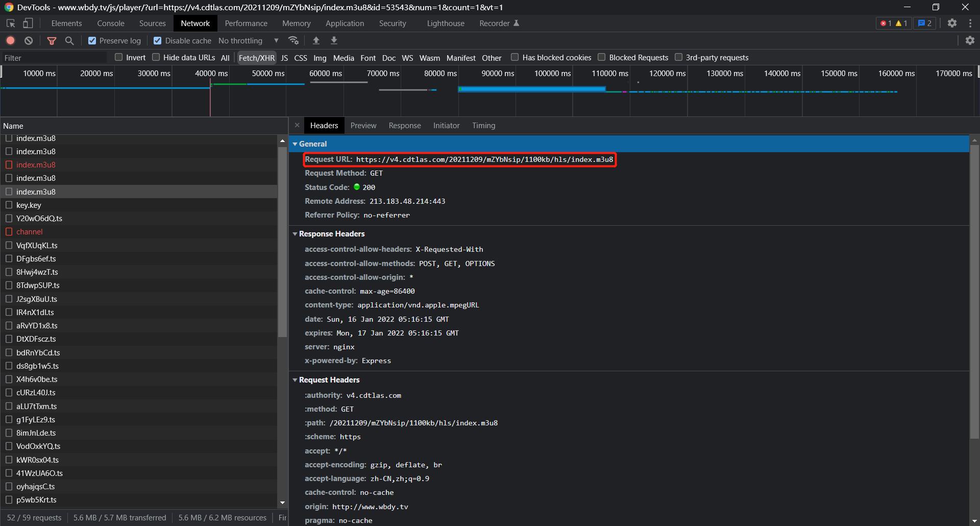Open the network conditions wifi icon

(293, 40)
